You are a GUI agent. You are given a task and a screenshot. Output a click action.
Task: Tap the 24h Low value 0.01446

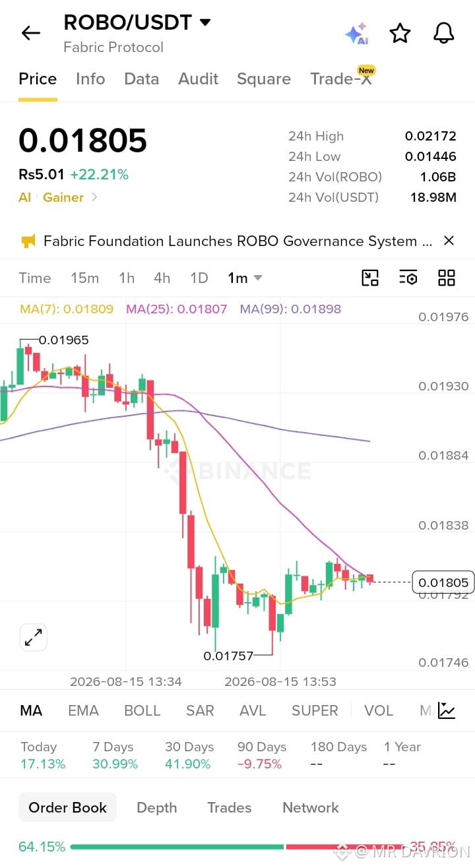pyautogui.click(x=430, y=157)
